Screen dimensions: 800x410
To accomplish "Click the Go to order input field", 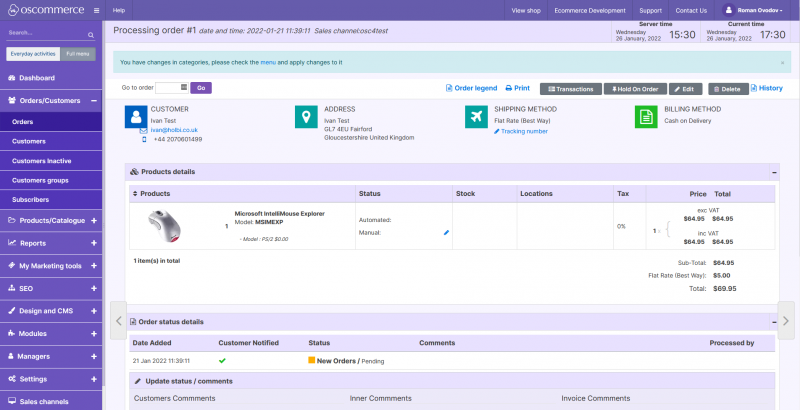I will [170, 88].
